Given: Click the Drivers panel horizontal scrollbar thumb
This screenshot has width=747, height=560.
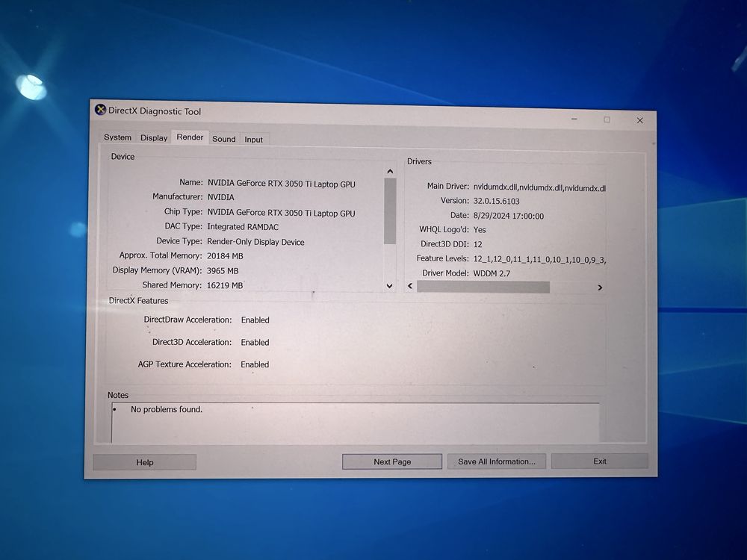Looking at the screenshot, I should coord(483,287).
